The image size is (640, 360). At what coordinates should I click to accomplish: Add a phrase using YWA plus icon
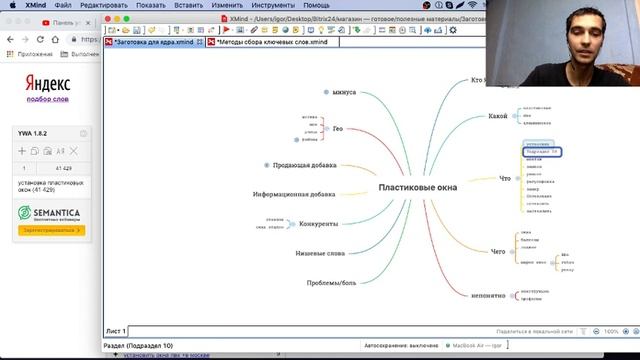point(22,151)
